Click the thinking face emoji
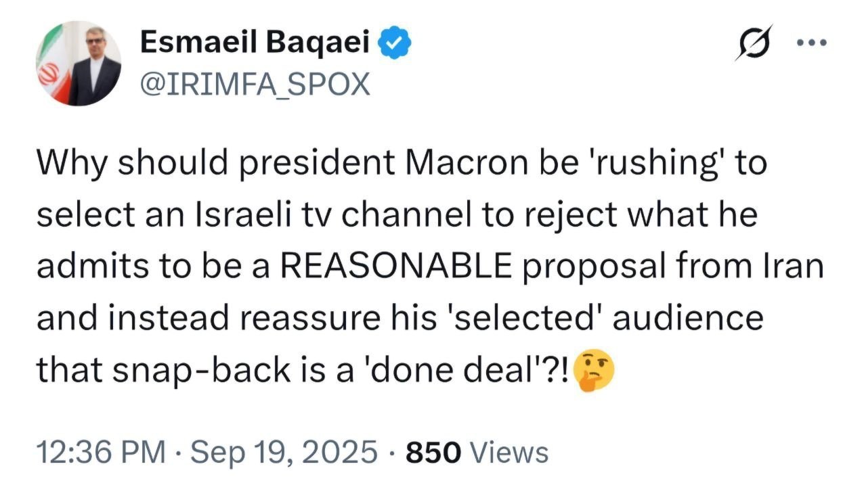Viewport: 864px width, 504px height. (x=594, y=369)
